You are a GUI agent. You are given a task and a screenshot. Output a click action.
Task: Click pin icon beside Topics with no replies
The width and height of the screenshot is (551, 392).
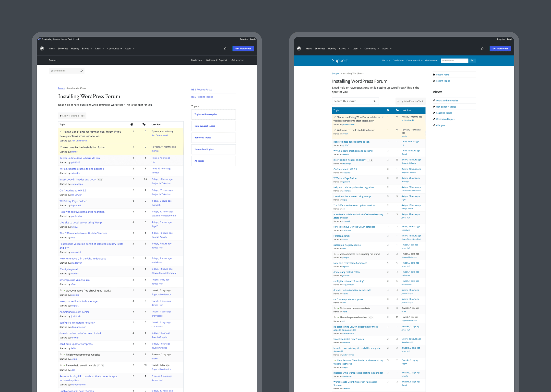tap(434, 100)
